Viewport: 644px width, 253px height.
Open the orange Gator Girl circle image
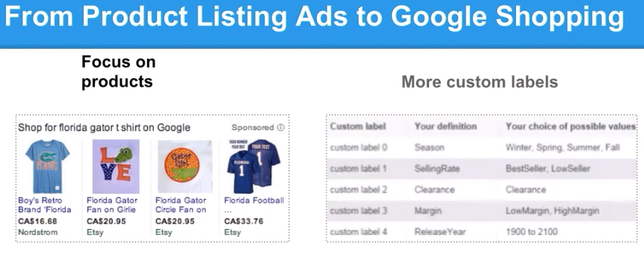[185, 166]
